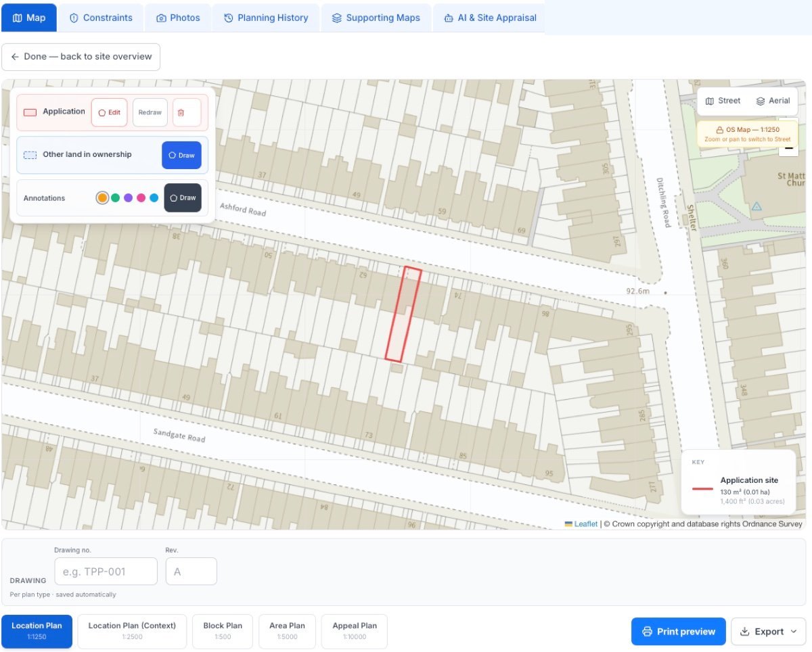The height and width of the screenshot is (652, 812).
Task: Pick the blue annotation colour
Action: (x=154, y=198)
